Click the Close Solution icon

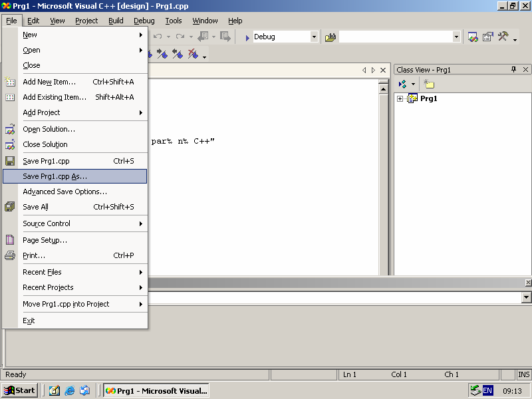10,144
